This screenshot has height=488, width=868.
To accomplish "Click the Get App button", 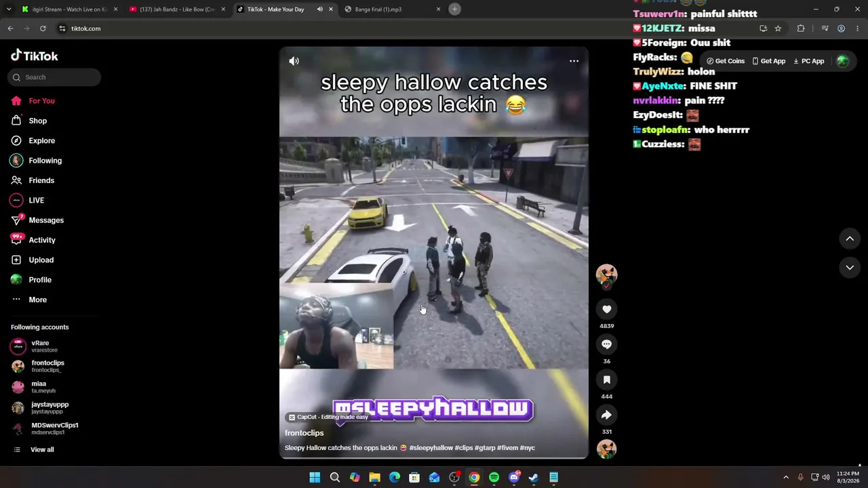I will (x=769, y=61).
